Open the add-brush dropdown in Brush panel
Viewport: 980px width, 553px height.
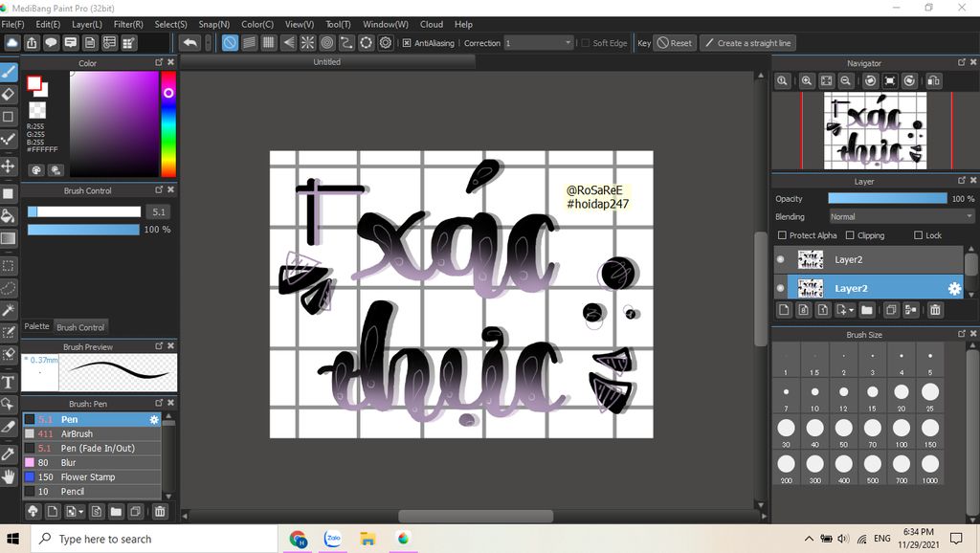[75, 512]
